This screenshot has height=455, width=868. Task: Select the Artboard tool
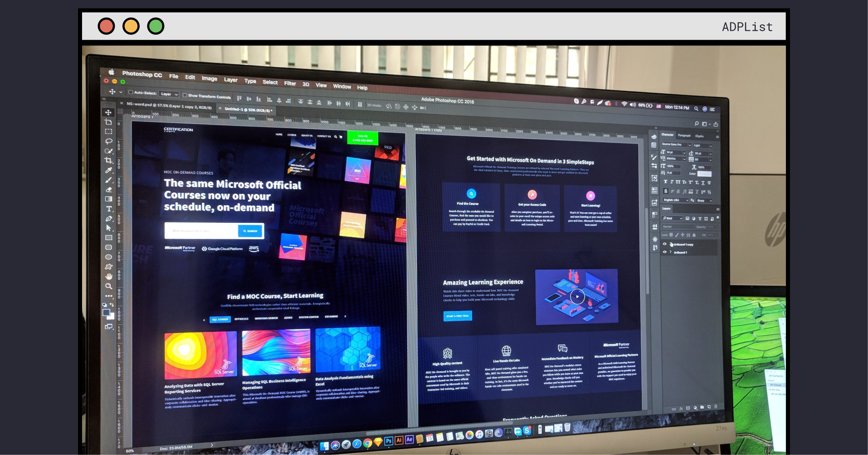pos(108,122)
